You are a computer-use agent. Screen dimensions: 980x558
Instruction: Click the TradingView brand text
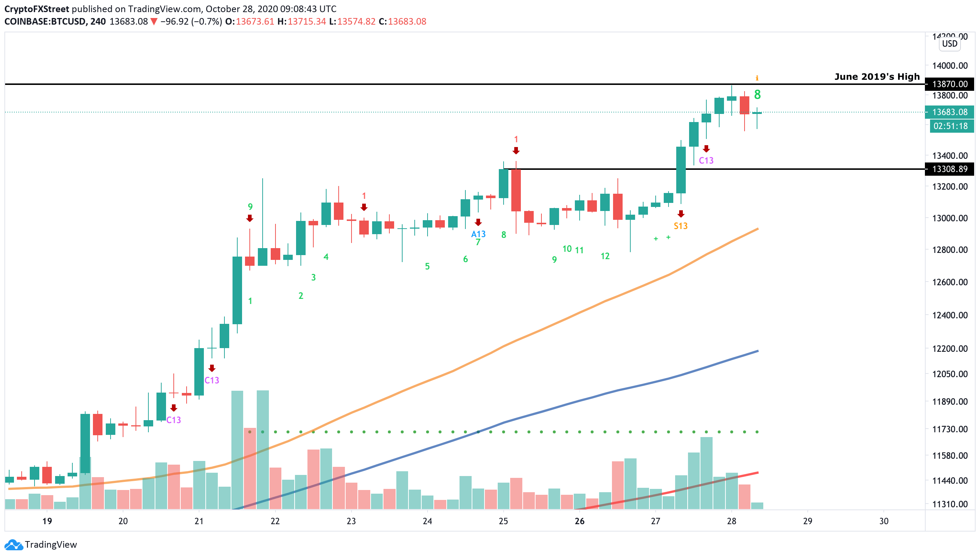[51, 545]
